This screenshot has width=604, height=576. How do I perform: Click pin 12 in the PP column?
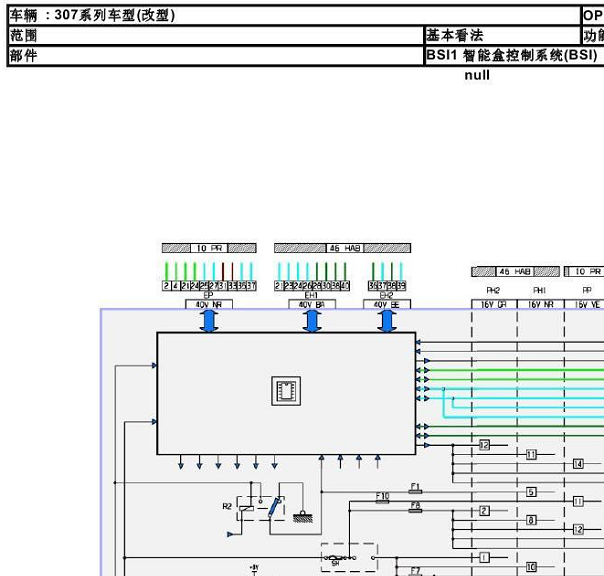tap(578, 529)
